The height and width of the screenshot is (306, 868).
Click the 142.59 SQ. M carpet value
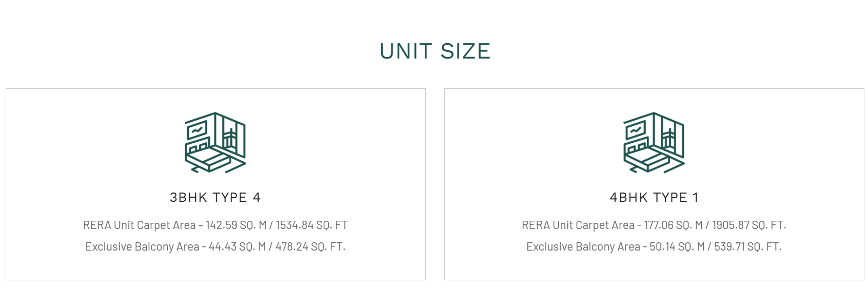coord(235,225)
